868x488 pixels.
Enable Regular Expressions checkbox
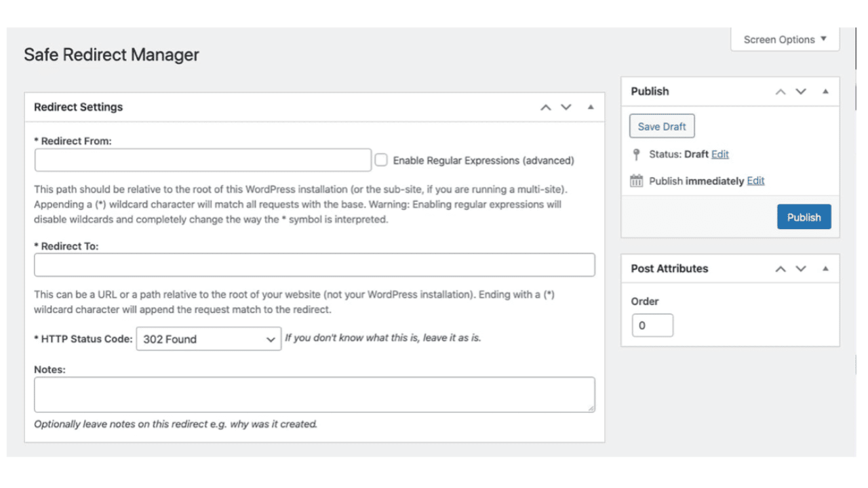tap(381, 160)
